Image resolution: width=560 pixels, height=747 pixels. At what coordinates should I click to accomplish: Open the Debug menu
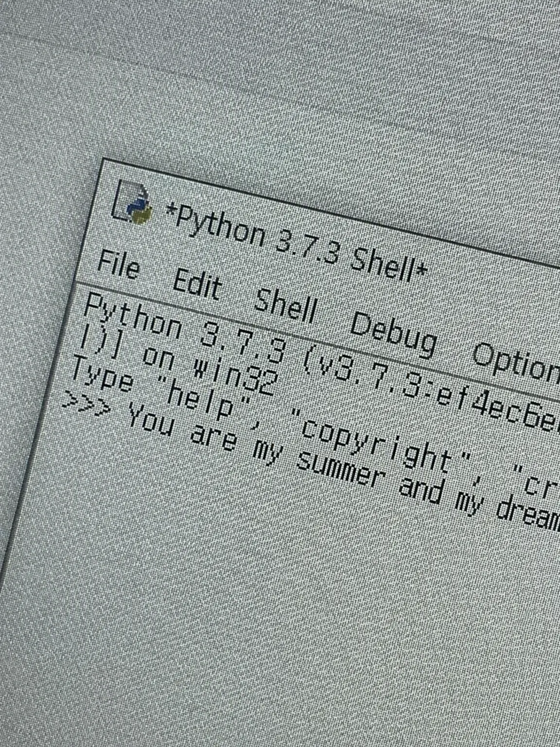(394, 334)
